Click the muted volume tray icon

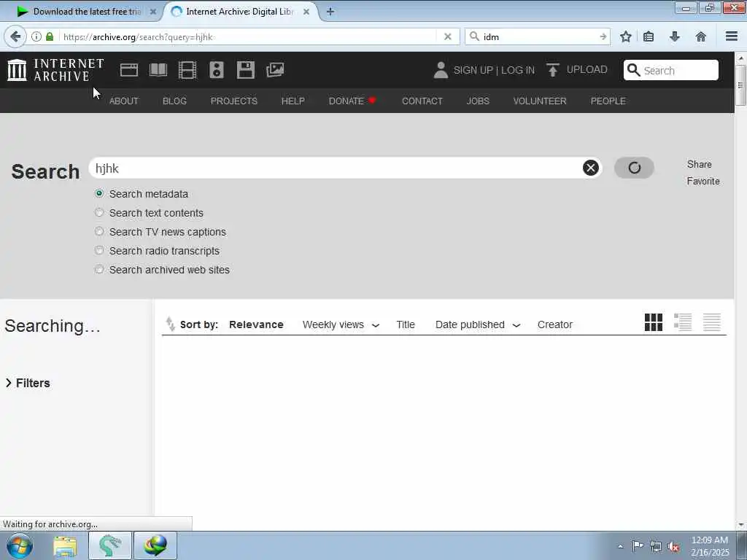point(673,546)
